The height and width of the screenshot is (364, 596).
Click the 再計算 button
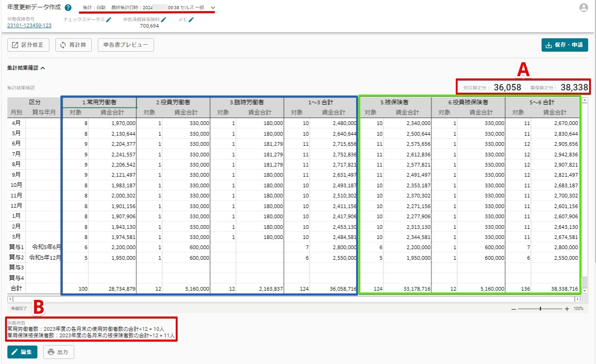tap(74, 45)
